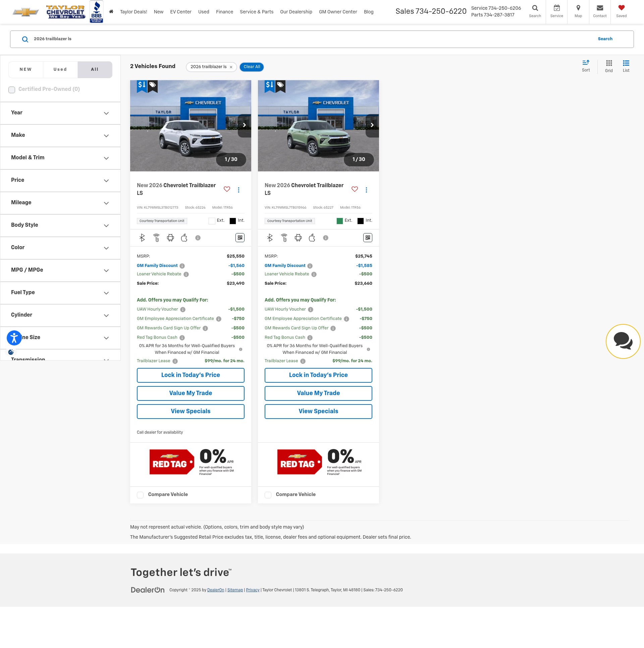
Task: Click Lock in Today's Price on white Trailblazer
Action: click(x=191, y=375)
